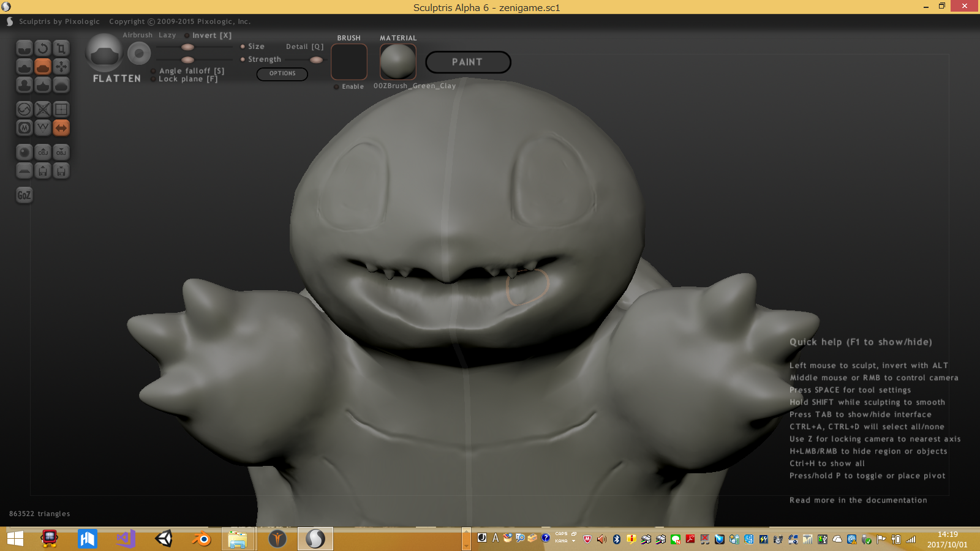The width and height of the screenshot is (980, 551).
Task: Click the speaker volume tray icon
Action: click(602, 539)
